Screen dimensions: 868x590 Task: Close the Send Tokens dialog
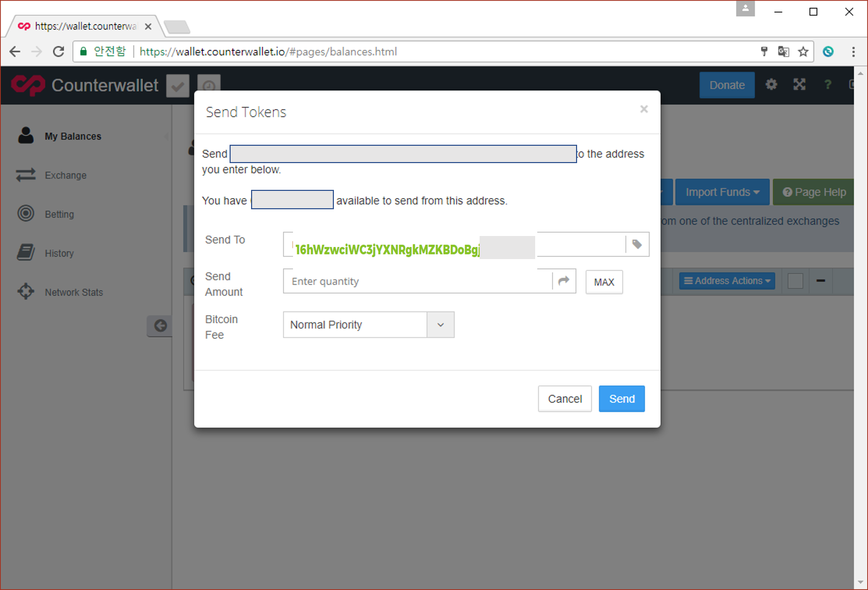tap(644, 109)
